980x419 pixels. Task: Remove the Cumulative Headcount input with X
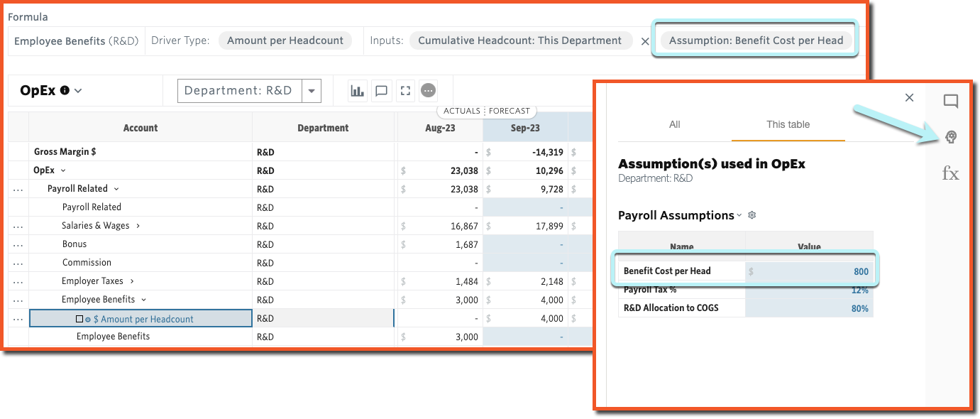pyautogui.click(x=645, y=41)
